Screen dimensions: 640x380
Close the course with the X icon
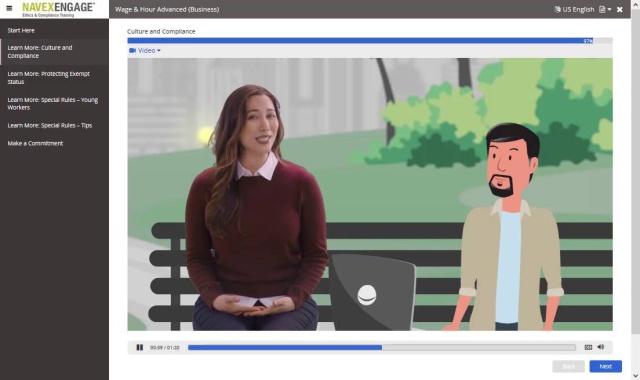pyautogui.click(x=620, y=9)
